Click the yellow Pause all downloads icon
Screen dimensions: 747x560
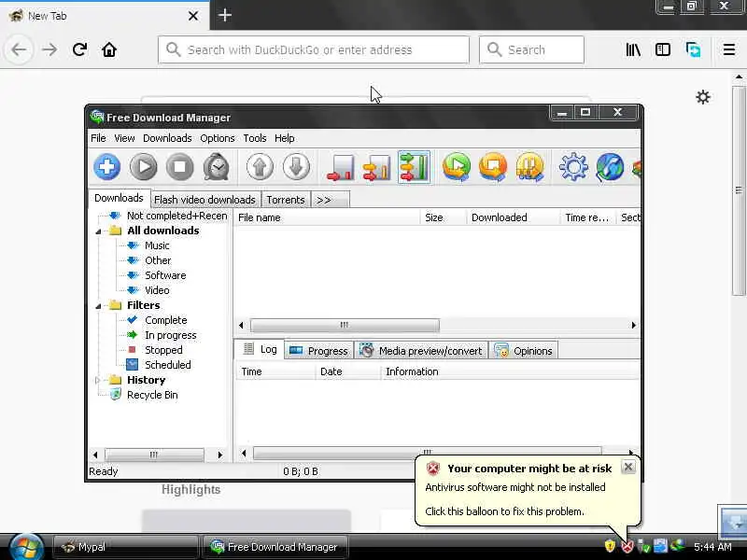[x=529, y=167]
